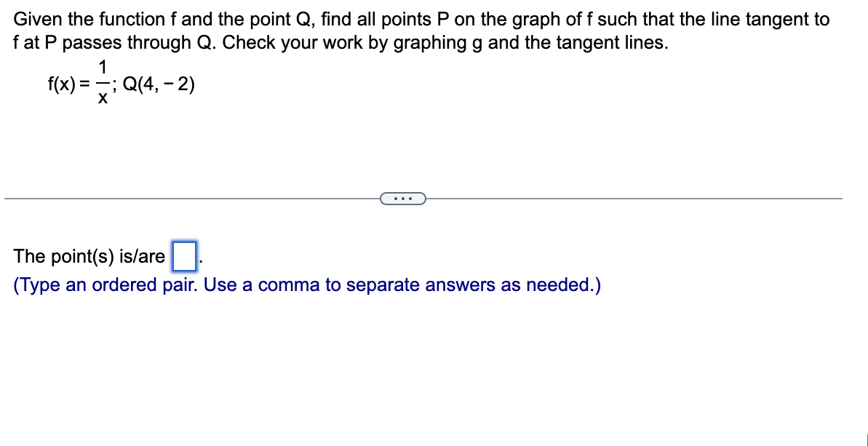
Task: Highlight the text Q(4, -2)
Action: tap(159, 85)
